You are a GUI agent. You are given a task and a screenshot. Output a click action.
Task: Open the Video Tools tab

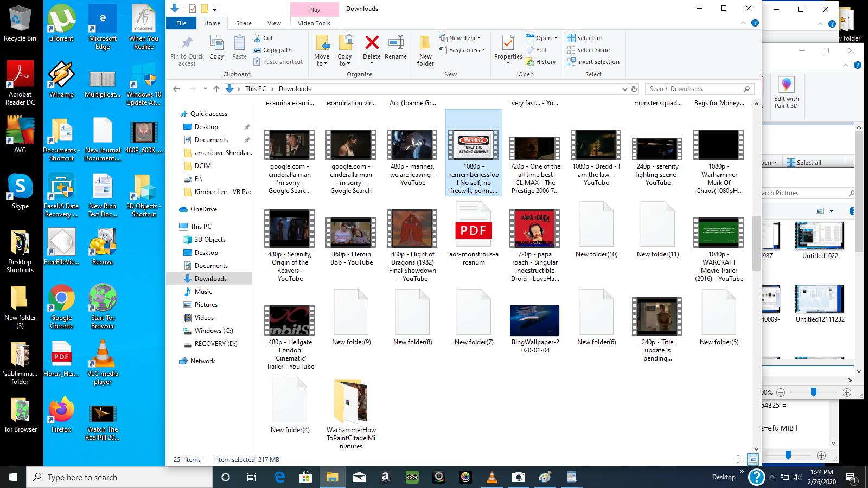point(314,23)
